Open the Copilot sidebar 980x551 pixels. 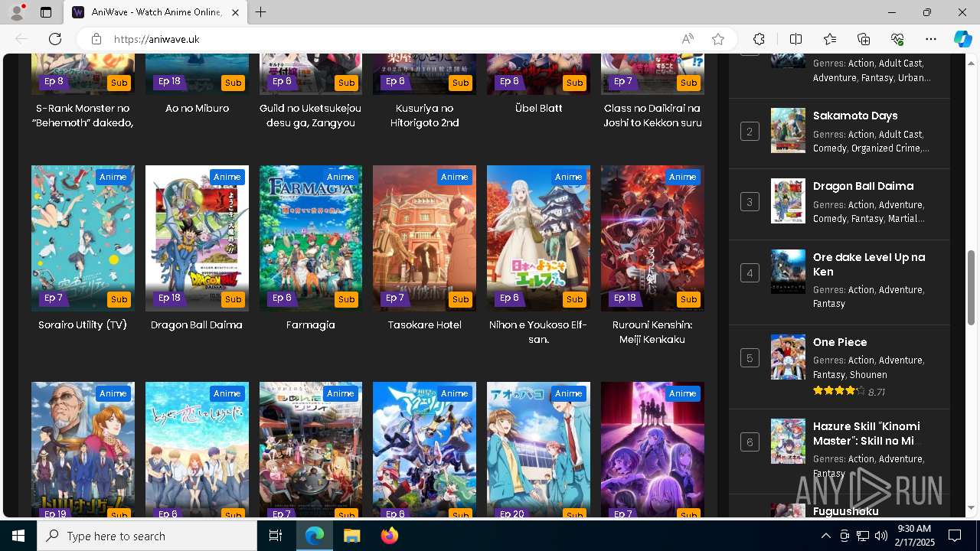pos(962,39)
